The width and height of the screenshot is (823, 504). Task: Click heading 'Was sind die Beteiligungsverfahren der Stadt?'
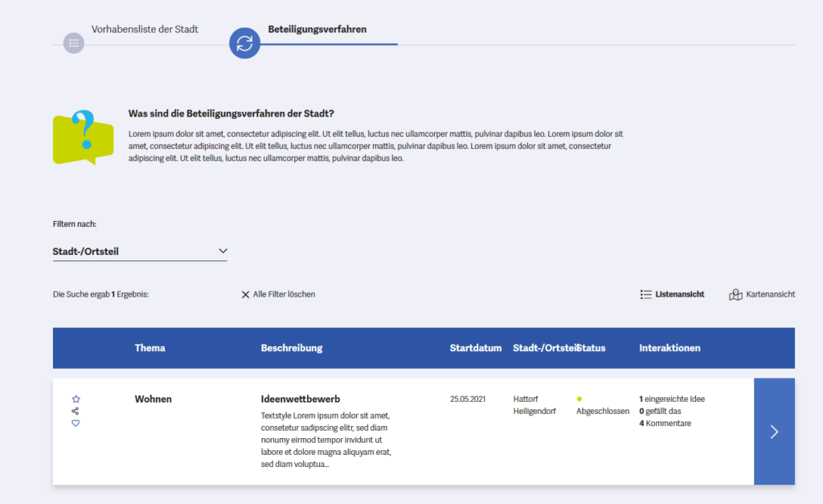point(231,113)
